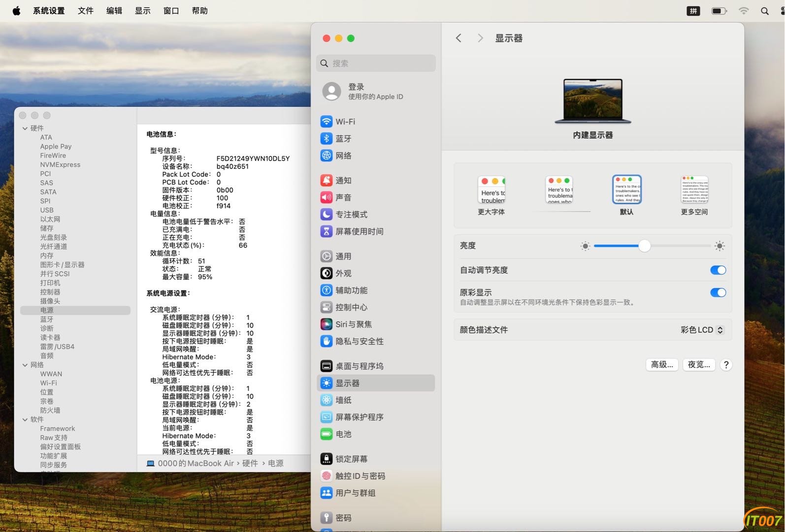This screenshot has height=532, width=785.
Task: Open 电池 battery settings
Action: click(376, 434)
